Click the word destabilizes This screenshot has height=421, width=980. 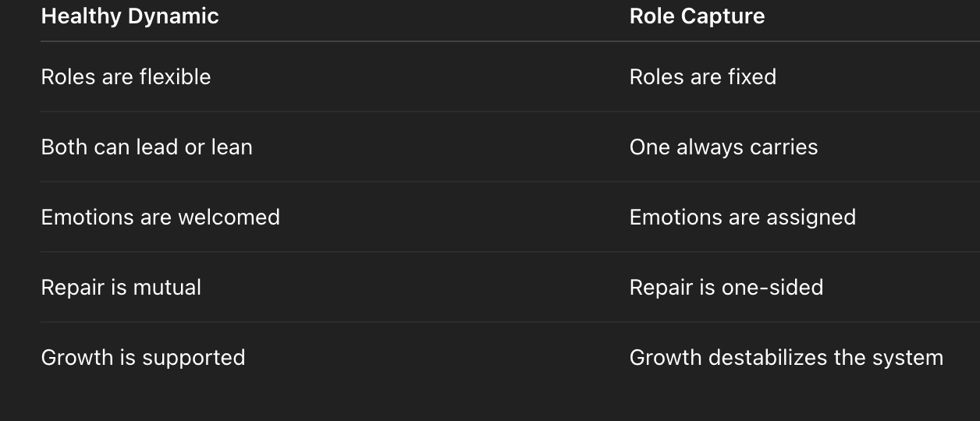click(770, 357)
